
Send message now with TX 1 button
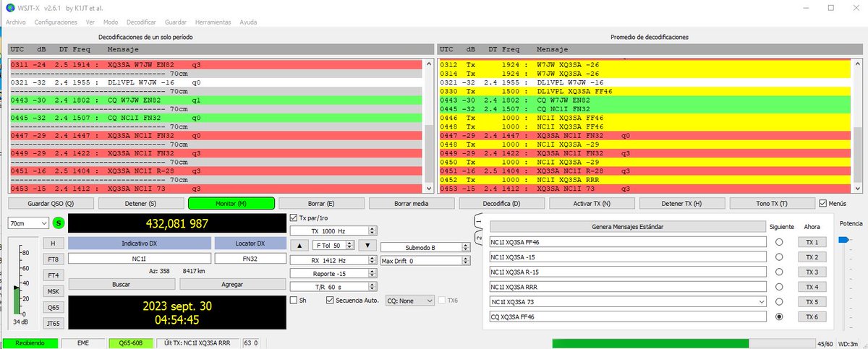[812, 242]
